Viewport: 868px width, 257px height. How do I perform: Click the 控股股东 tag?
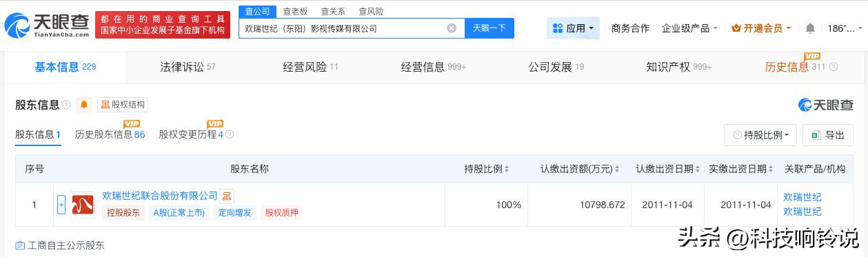[x=123, y=213]
